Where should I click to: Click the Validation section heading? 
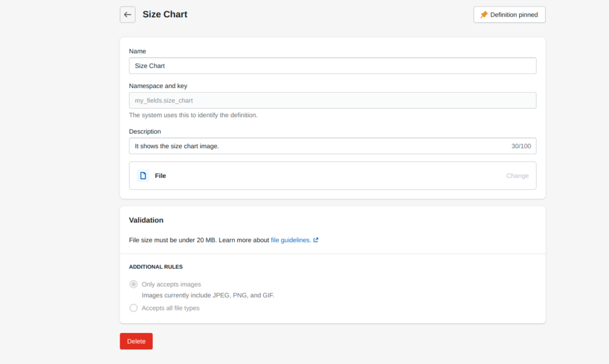(146, 220)
